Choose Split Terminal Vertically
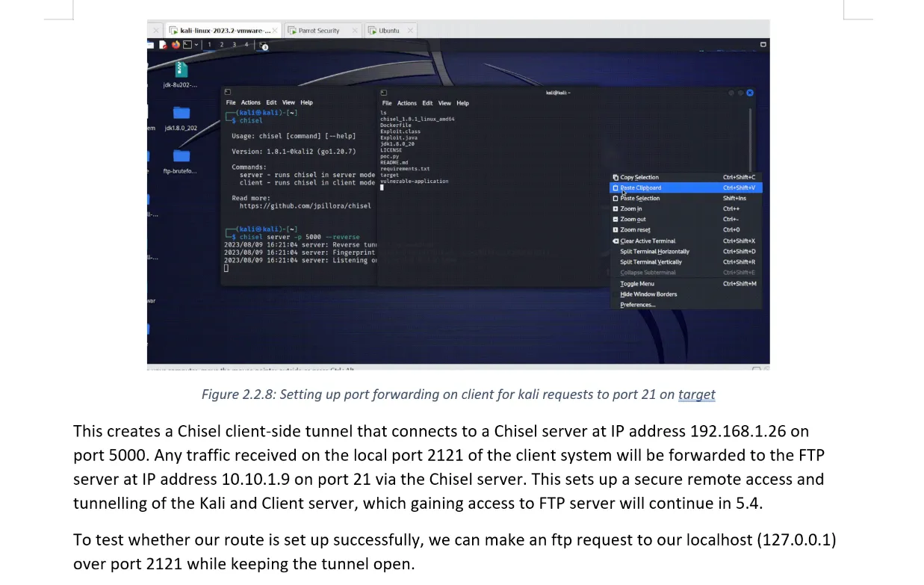 tap(685, 261)
